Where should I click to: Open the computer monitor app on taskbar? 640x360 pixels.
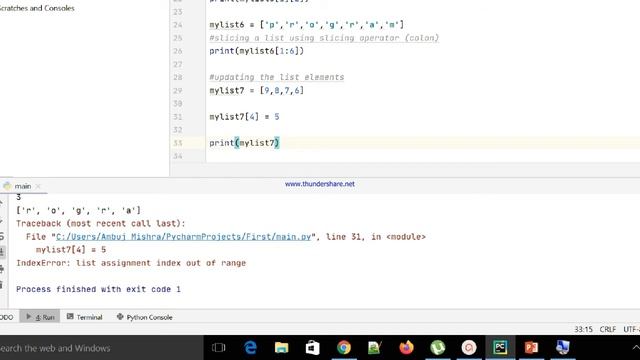[x=562, y=347]
